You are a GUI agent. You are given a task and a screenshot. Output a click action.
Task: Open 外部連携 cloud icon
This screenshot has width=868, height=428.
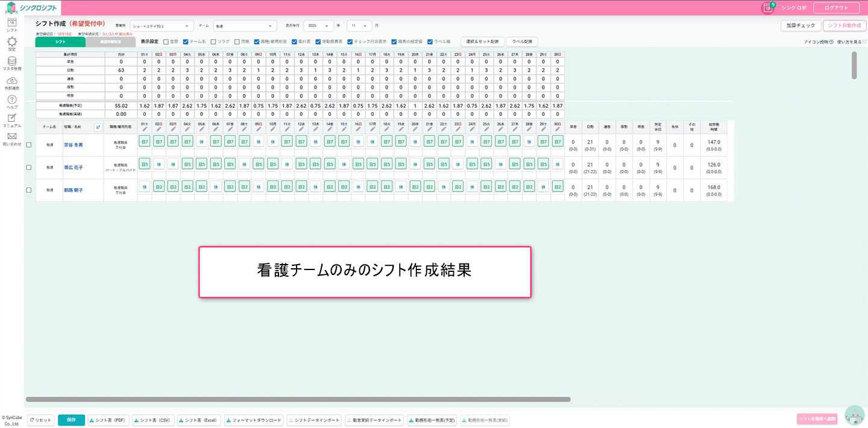tap(11, 81)
